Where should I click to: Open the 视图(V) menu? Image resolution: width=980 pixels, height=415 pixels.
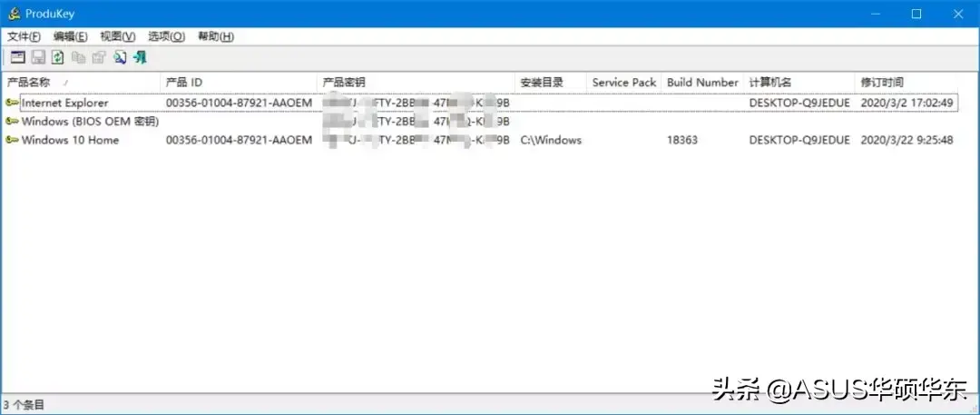click(117, 36)
